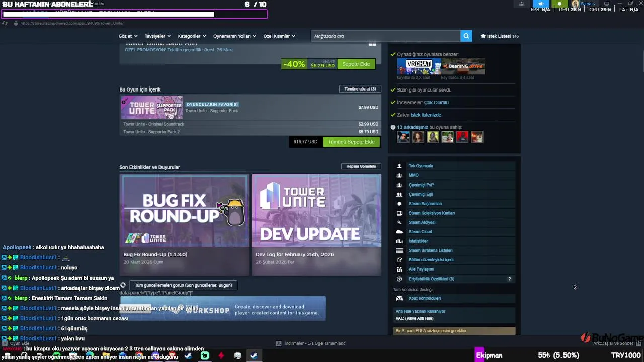Open the Faera account dropdown

click(x=588, y=4)
